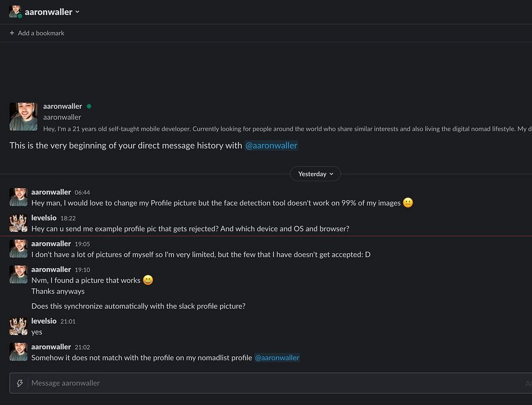Focus the Message aaronwaller input field
The width and height of the screenshot is (532, 405).
[266, 383]
